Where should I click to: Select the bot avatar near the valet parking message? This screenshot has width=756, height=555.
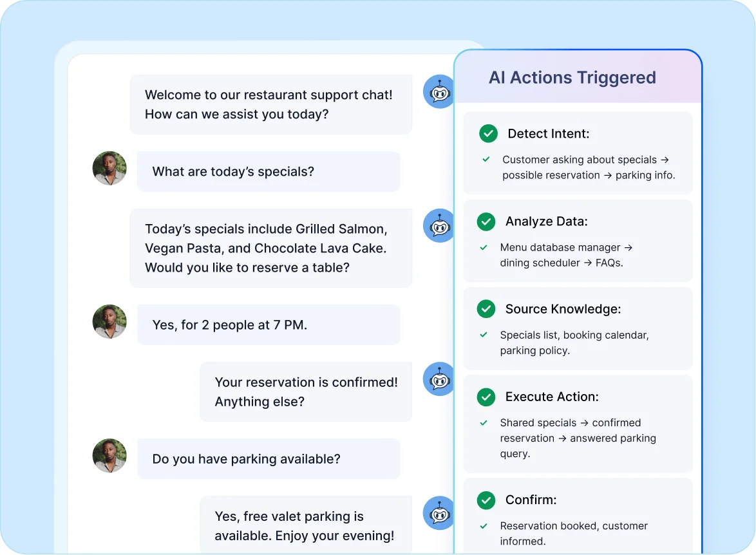pyautogui.click(x=438, y=513)
